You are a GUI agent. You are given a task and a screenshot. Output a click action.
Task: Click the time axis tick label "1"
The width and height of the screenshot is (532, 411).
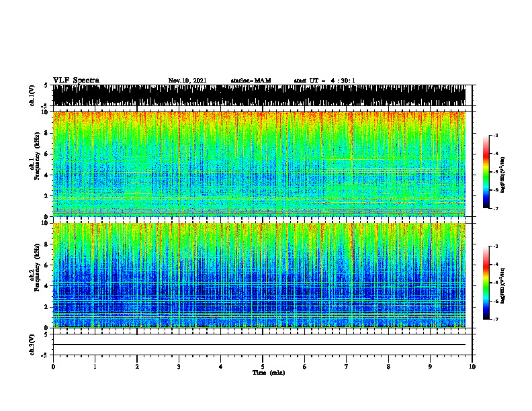point(95,367)
